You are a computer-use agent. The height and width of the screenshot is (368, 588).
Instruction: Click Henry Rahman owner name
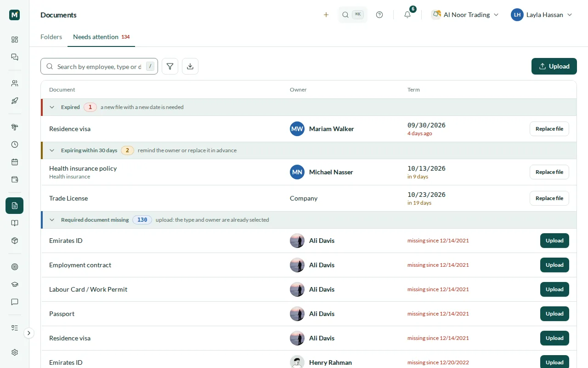pyautogui.click(x=330, y=362)
